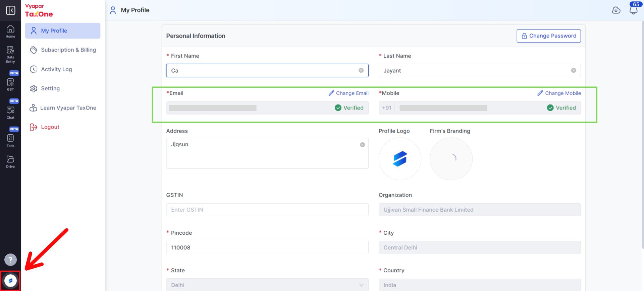This screenshot has height=291, width=644.
Task: Collapse the sidebar with the toggle icon
Action: [10, 10]
